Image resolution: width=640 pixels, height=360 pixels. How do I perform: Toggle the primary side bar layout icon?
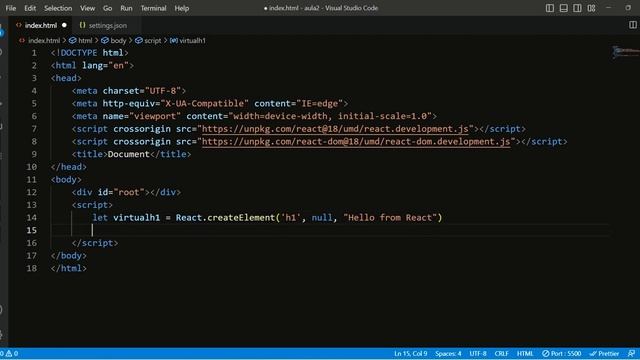point(550,8)
